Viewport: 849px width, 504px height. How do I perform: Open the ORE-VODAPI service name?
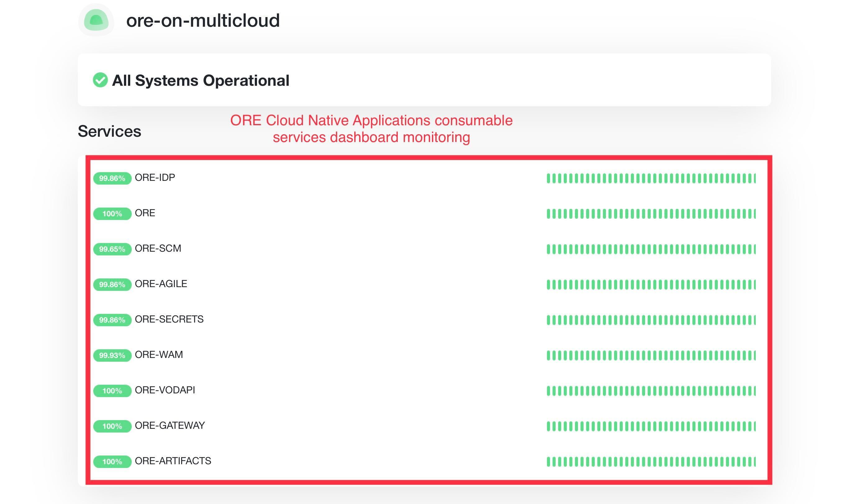click(x=165, y=390)
